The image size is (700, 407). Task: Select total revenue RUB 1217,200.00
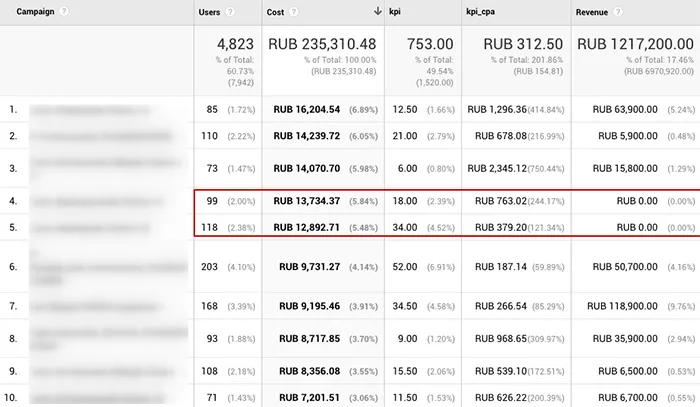pyautogui.click(x=635, y=44)
